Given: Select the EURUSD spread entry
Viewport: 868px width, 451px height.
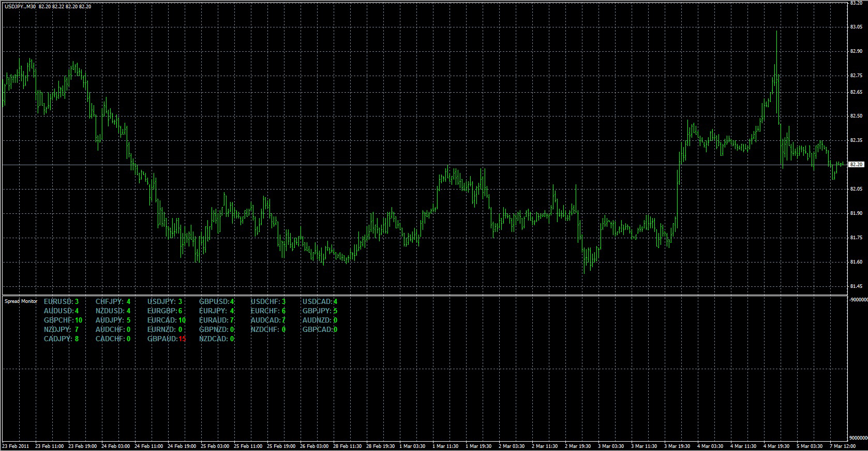Looking at the screenshot, I should point(61,301).
